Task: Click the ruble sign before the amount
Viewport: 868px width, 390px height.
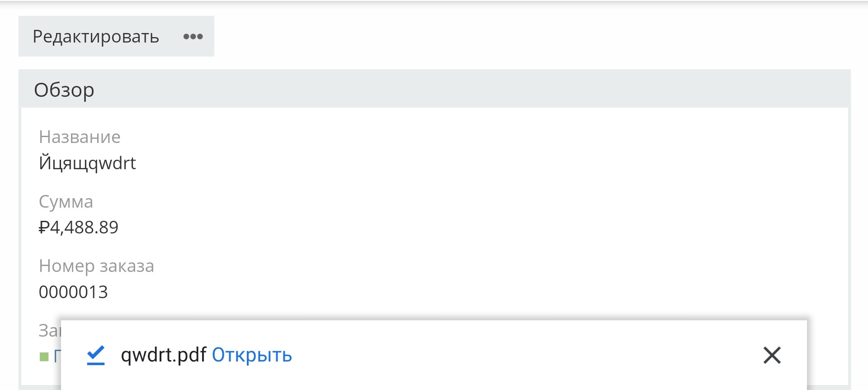Action: [x=44, y=227]
